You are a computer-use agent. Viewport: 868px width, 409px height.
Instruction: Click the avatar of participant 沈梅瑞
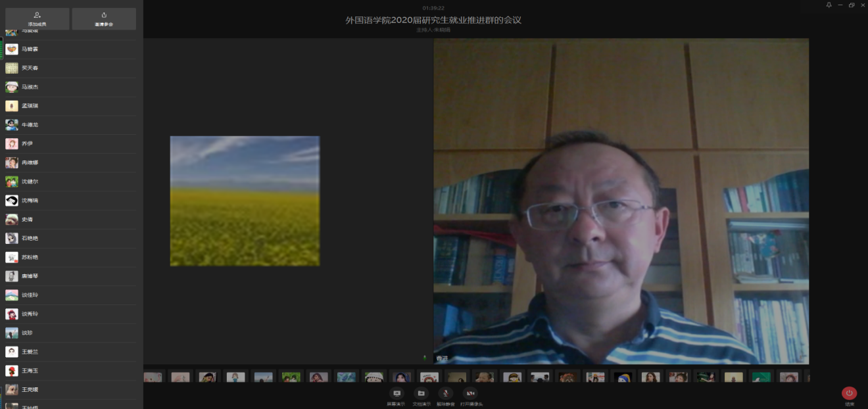[12, 201]
